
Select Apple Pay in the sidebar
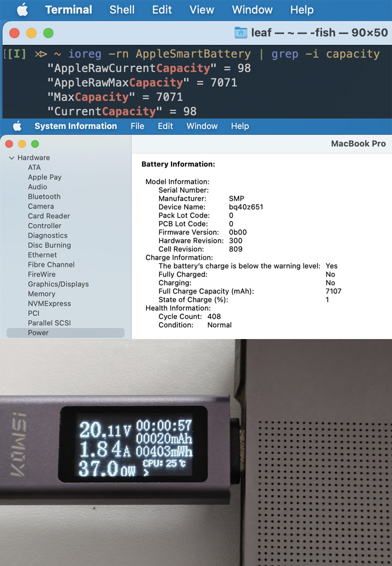pos(45,177)
